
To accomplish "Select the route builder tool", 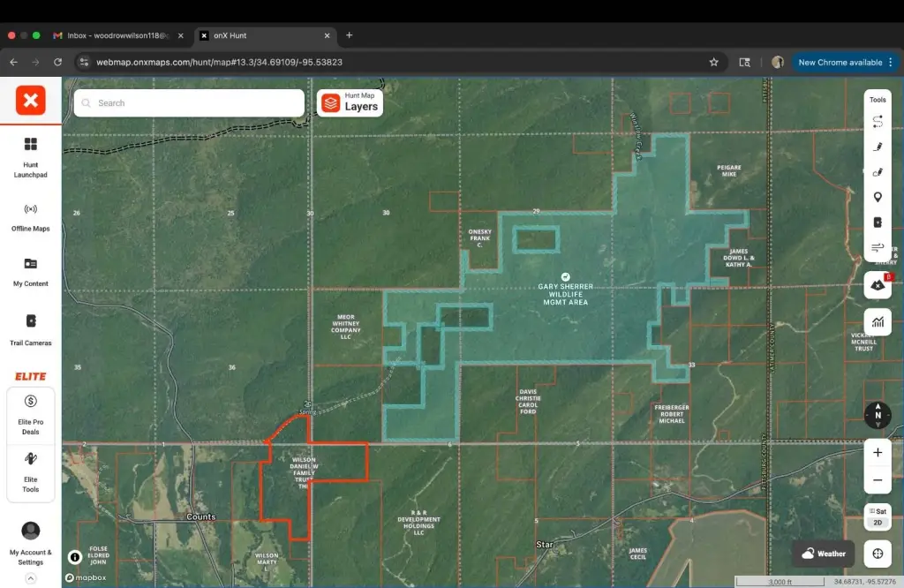I will [878, 122].
